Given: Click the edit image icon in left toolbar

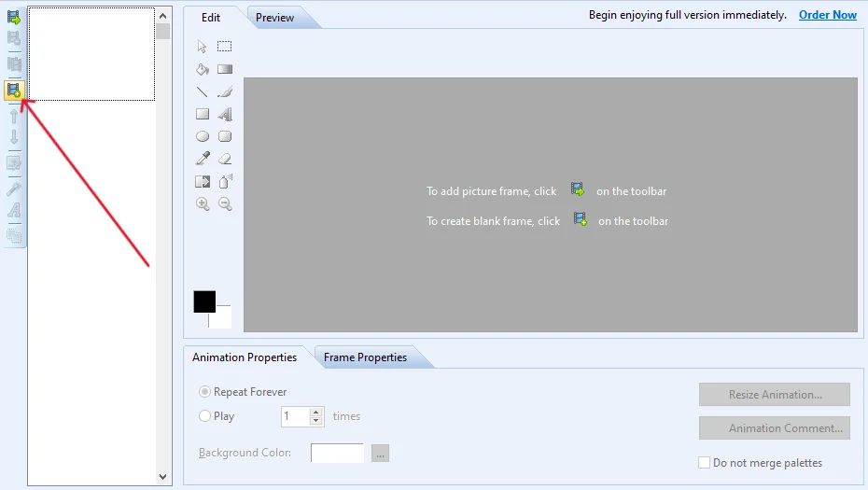Looking at the screenshot, I should click(14, 162).
